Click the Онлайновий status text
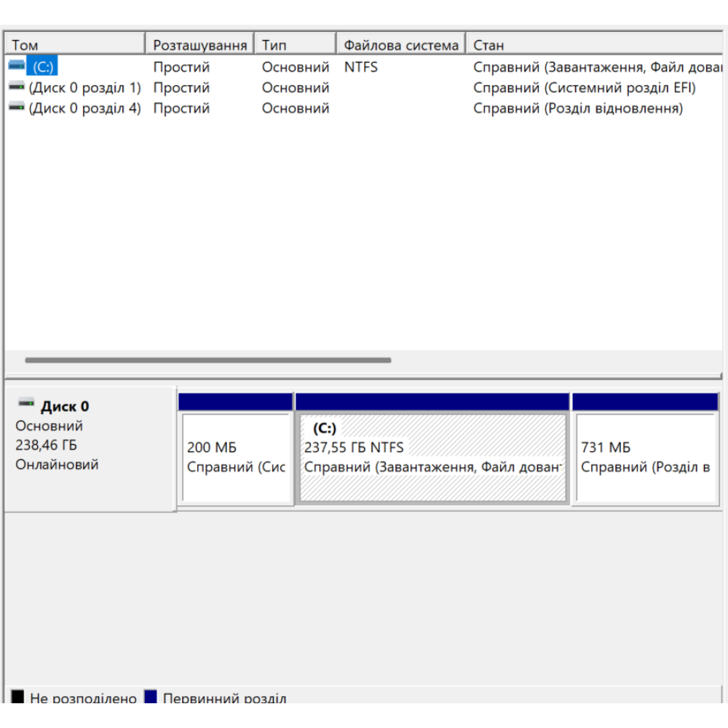728x728 pixels. pyautogui.click(x=56, y=464)
